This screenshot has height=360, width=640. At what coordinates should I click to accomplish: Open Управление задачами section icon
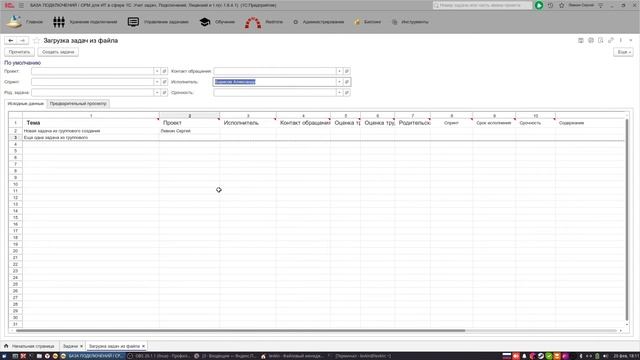click(133, 22)
